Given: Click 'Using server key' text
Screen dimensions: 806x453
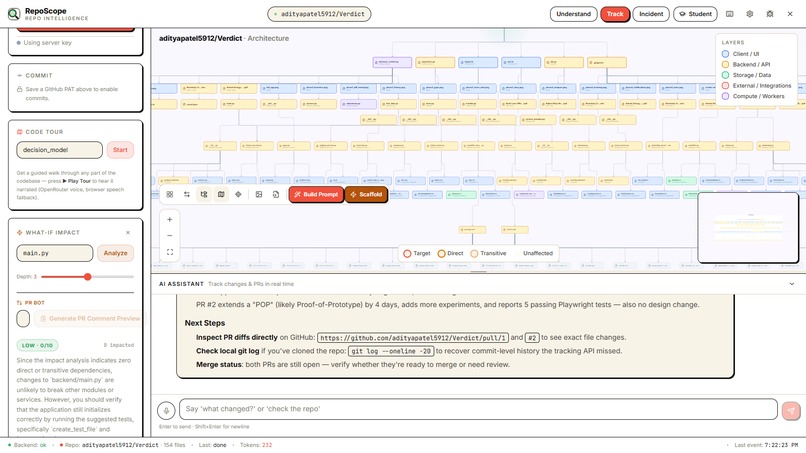Looking at the screenshot, I should click(x=47, y=43).
